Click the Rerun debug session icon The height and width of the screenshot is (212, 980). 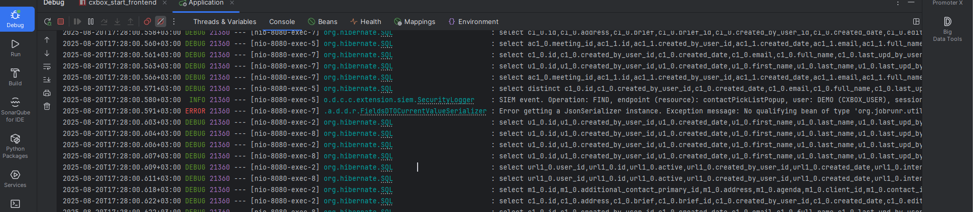tap(47, 21)
